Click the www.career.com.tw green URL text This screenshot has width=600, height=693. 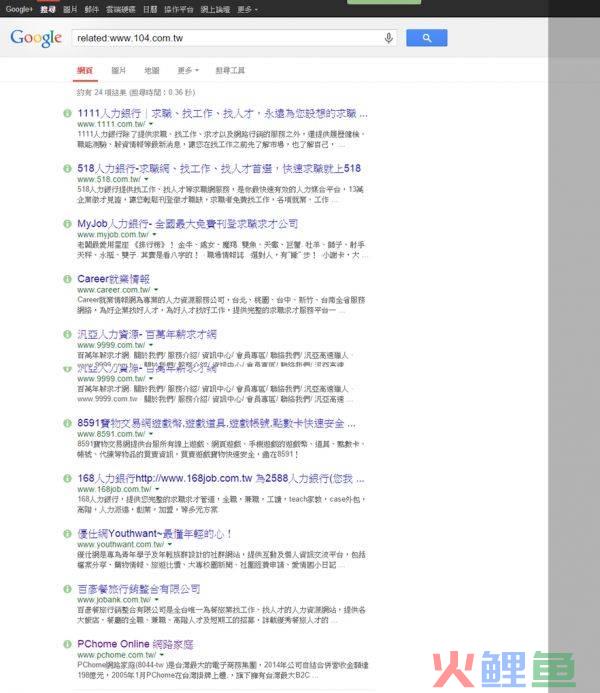[114, 290]
